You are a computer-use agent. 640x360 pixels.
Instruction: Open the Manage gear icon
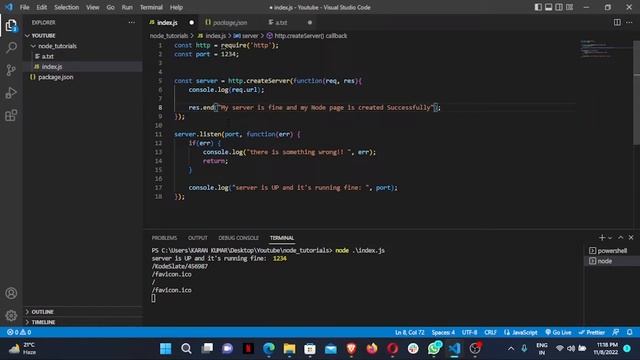pyautogui.click(x=11, y=315)
